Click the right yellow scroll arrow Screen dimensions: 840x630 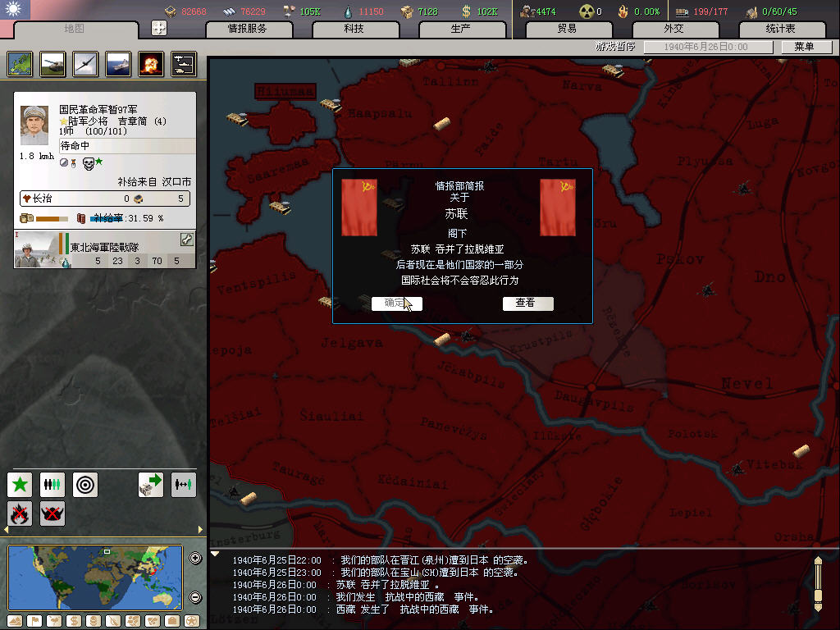pos(200,530)
